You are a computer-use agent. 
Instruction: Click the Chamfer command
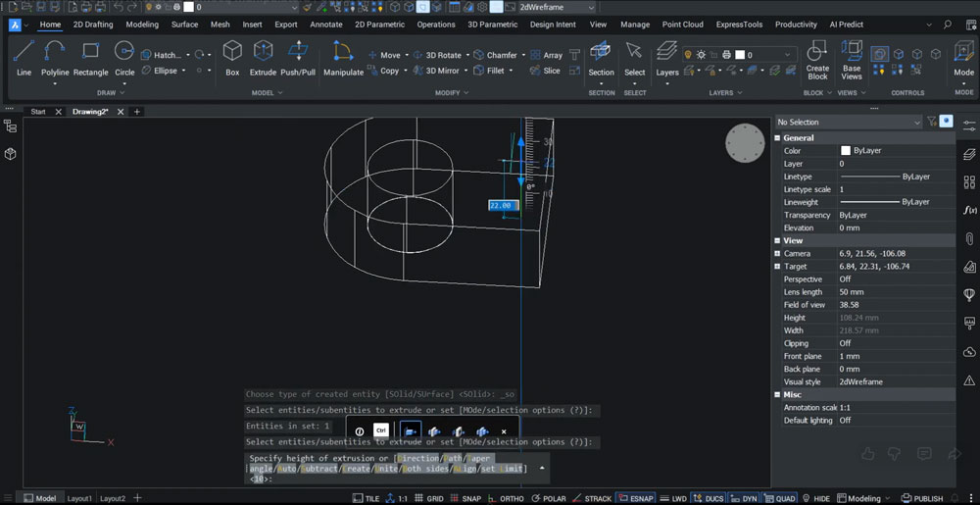point(496,55)
